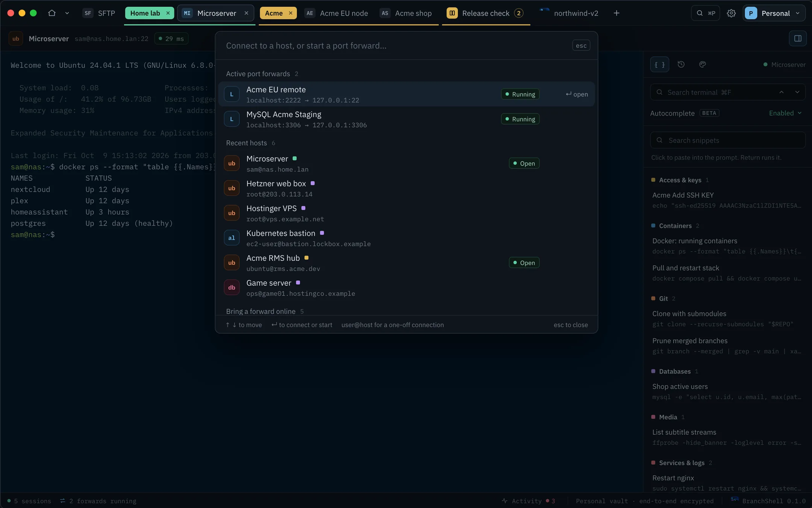The image size is (812, 508).
Task: Close the Home lab tab group
Action: click(168, 13)
